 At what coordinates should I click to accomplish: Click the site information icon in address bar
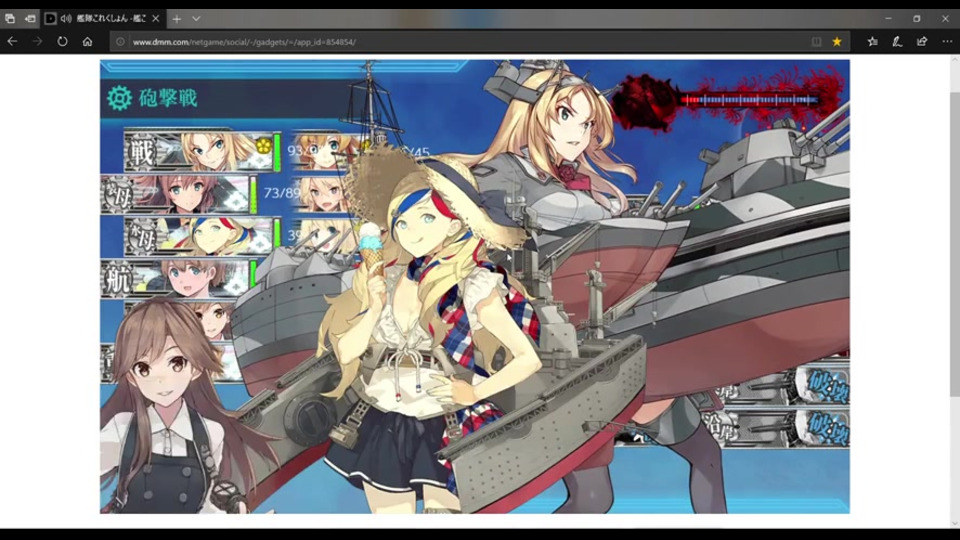[121, 42]
